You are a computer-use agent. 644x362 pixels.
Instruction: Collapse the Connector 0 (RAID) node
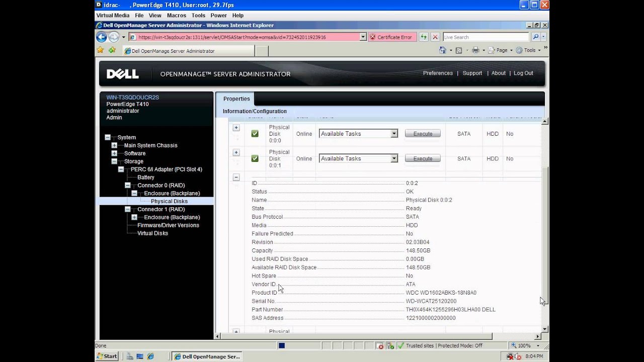tap(128, 186)
